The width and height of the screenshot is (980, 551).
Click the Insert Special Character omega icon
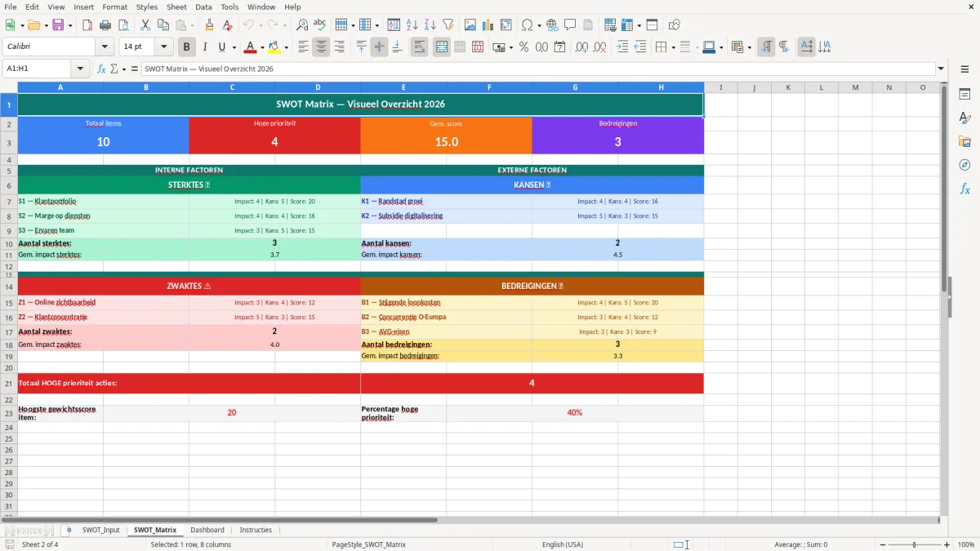point(527,25)
